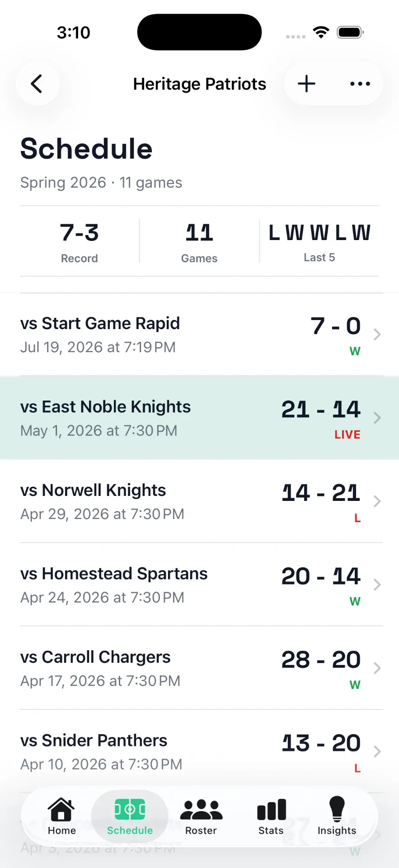The width and height of the screenshot is (399, 868).
Task: Open vs Snider Panthers game row
Action: (x=199, y=751)
